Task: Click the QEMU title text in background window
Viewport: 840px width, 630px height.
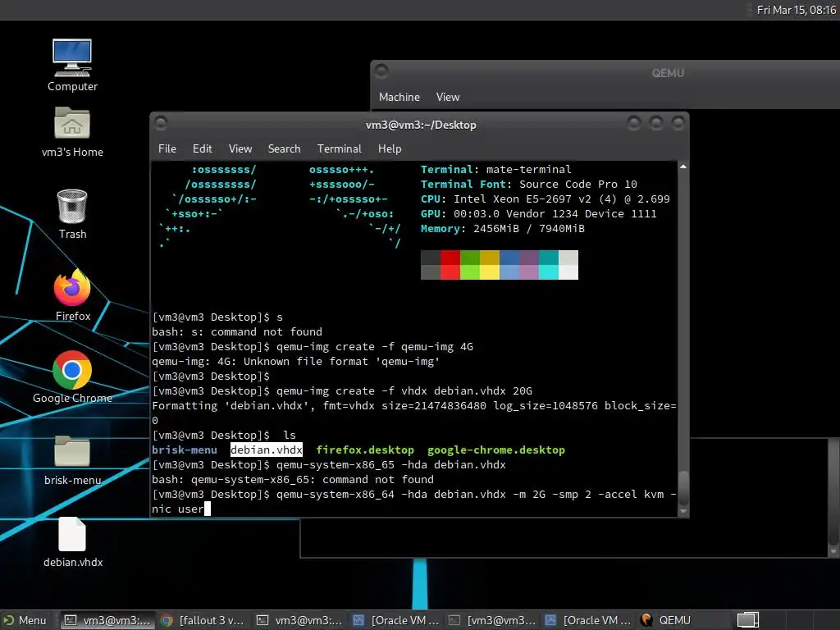Action: pos(668,73)
